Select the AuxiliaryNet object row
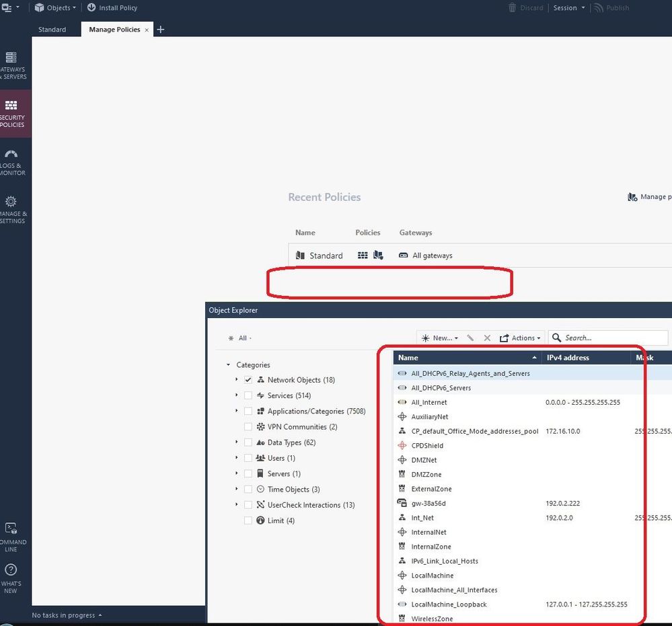The image size is (672, 626). [x=532, y=416]
